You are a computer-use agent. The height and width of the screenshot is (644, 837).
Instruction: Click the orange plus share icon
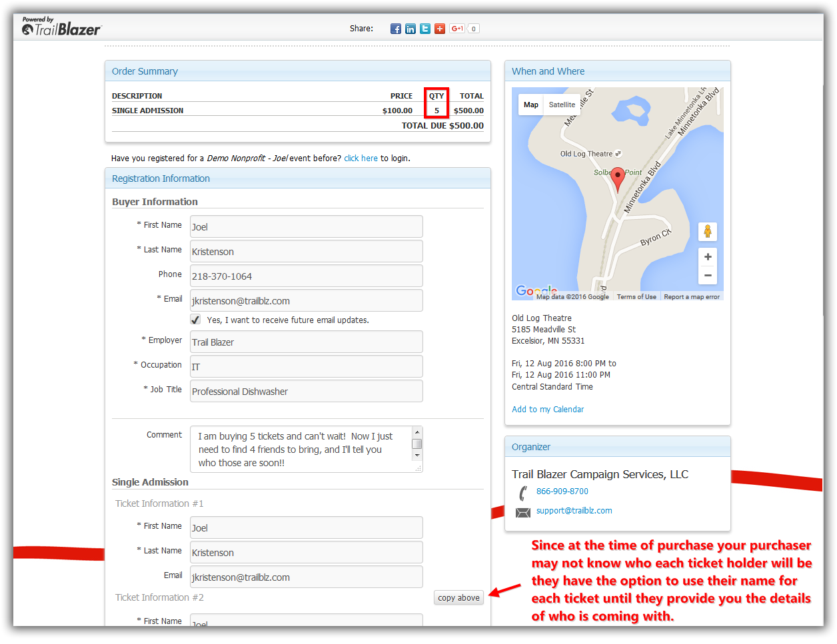click(x=440, y=29)
